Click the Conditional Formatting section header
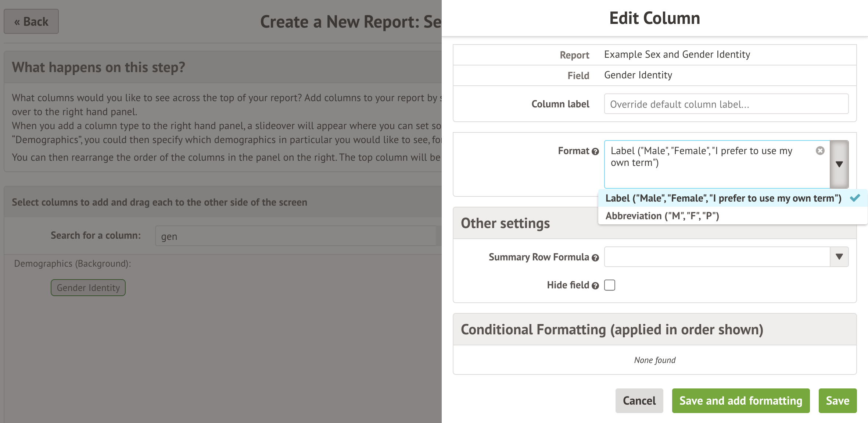This screenshot has width=868, height=423. (612, 330)
